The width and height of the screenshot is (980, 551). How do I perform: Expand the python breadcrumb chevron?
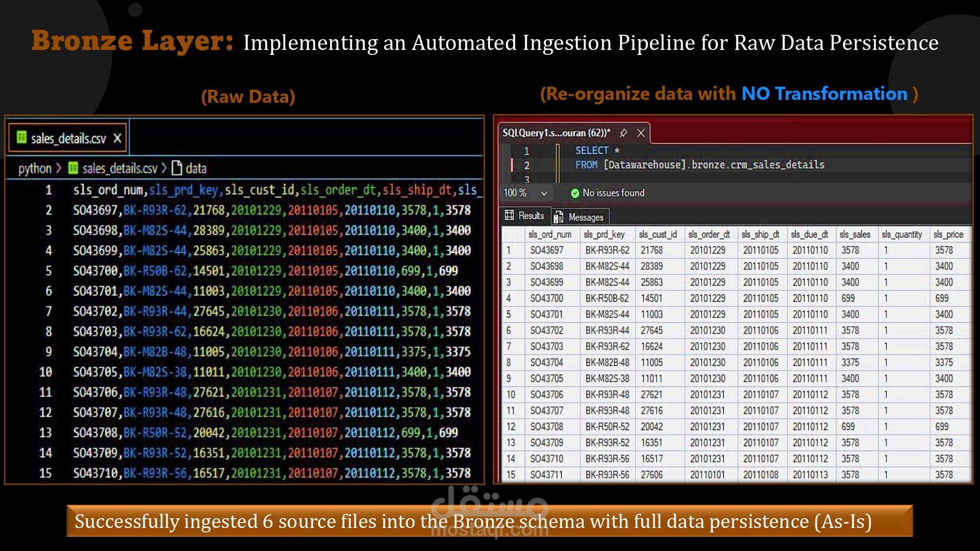[x=59, y=168]
